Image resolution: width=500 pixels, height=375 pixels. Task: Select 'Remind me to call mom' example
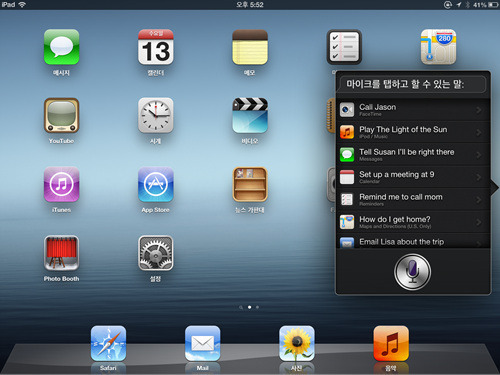click(413, 199)
